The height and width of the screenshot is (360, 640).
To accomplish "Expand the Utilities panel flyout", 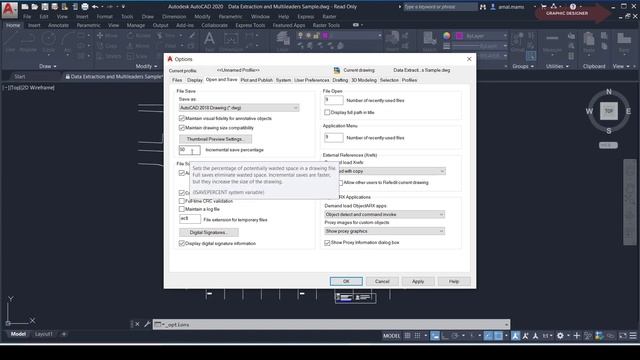I will pos(557,66).
